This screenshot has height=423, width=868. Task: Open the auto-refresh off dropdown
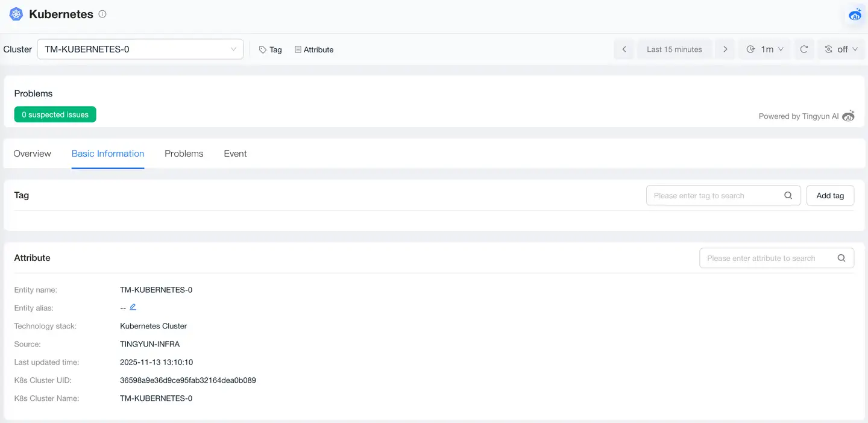[x=841, y=49]
